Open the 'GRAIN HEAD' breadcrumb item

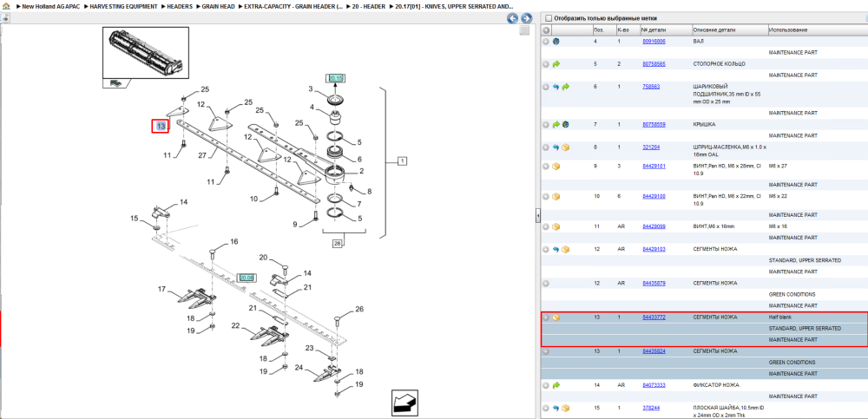click(x=218, y=7)
